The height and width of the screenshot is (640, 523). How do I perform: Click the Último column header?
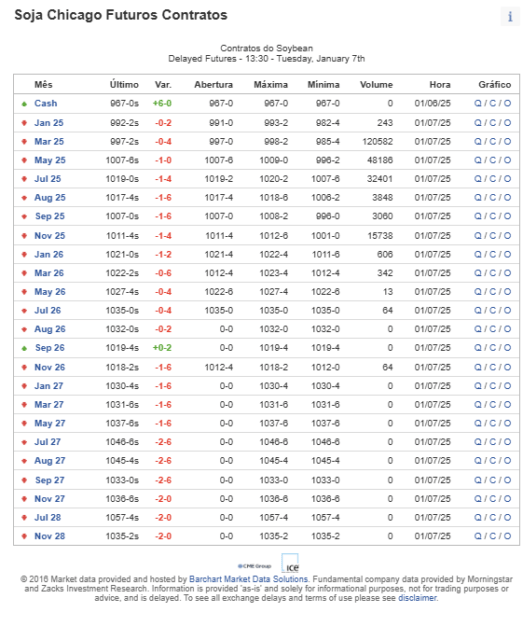124,85
